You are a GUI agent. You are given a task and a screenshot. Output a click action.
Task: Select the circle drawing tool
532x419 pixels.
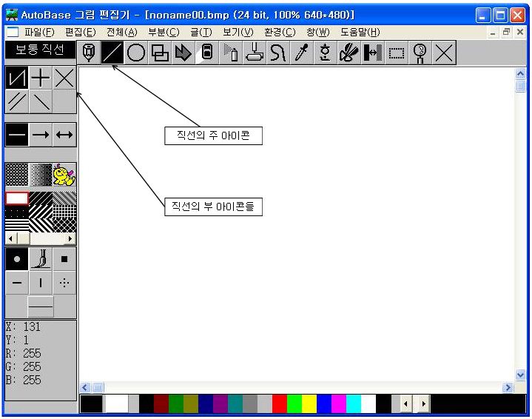(136, 53)
